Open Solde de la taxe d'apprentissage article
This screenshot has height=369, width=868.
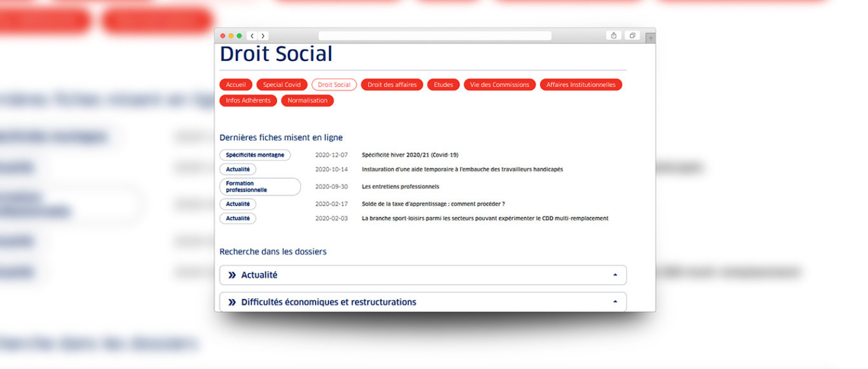click(x=433, y=204)
